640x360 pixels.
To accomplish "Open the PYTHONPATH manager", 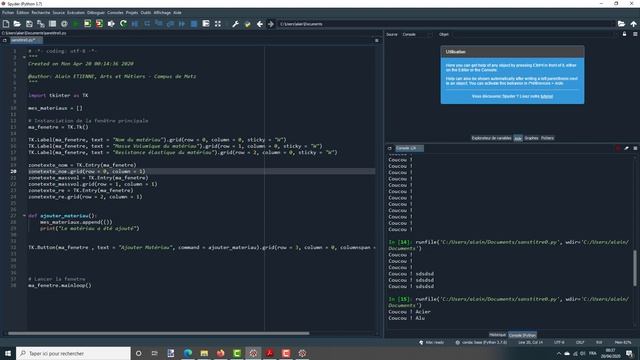I will click(x=247, y=24).
